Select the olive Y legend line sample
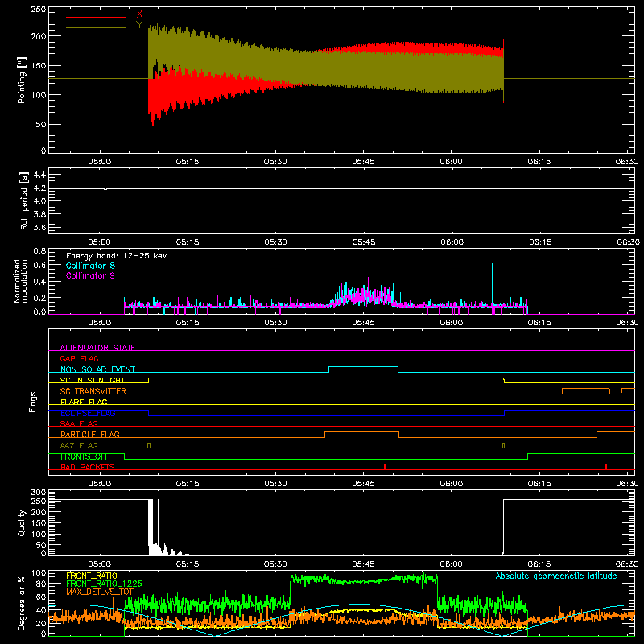This screenshot has width=644, height=644. click(x=96, y=27)
